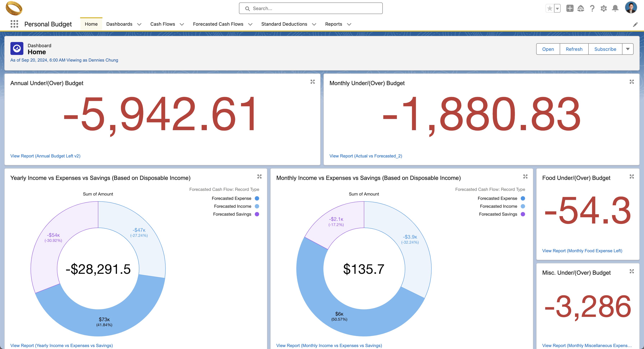Subscribe to the dashboard

[605, 49]
